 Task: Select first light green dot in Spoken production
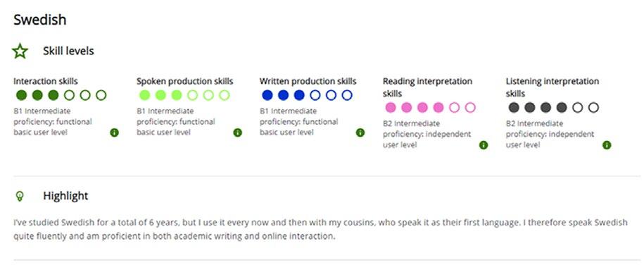point(144,95)
